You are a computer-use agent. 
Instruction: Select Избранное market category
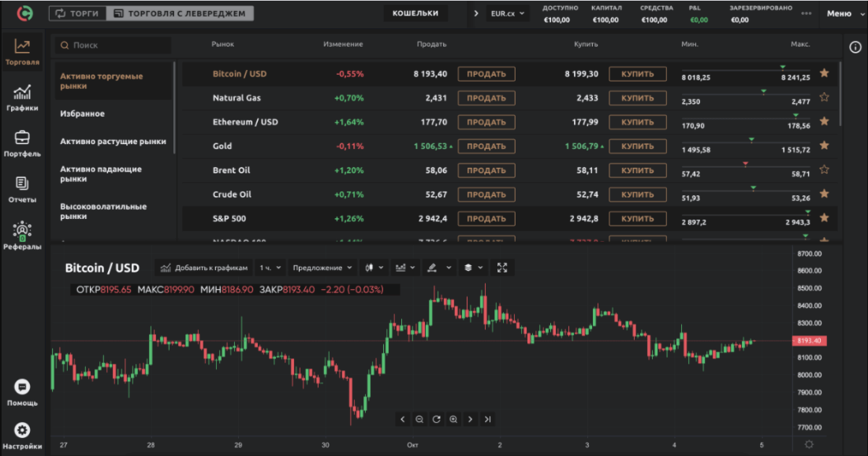(83, 113)
